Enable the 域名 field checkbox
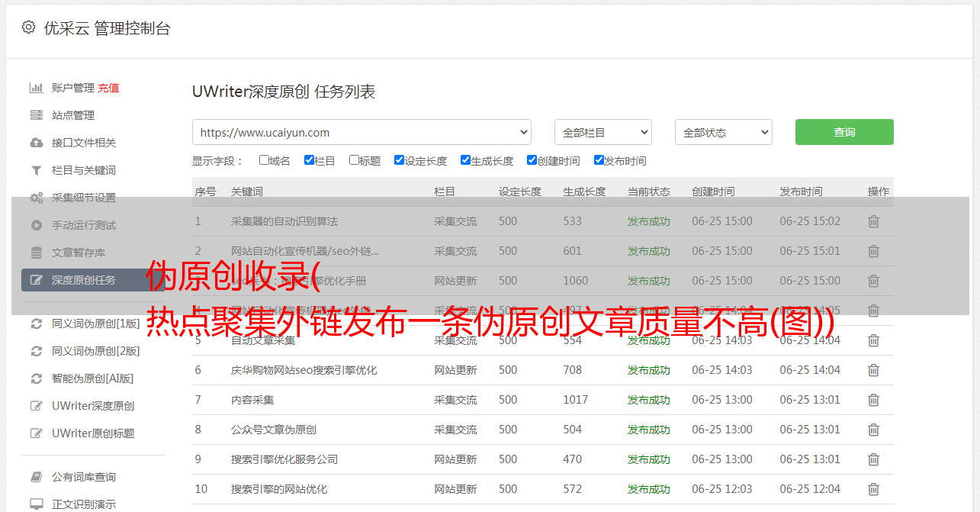Viewport: 980px width, 512px height. pyautogui.click(x=264, y=160)
